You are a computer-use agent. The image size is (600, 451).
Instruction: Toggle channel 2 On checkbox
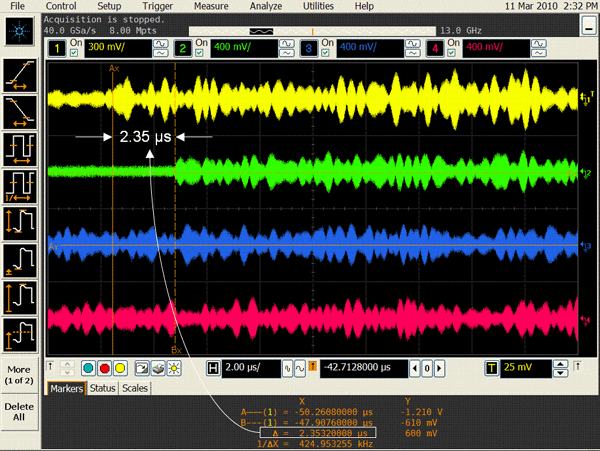196,47
